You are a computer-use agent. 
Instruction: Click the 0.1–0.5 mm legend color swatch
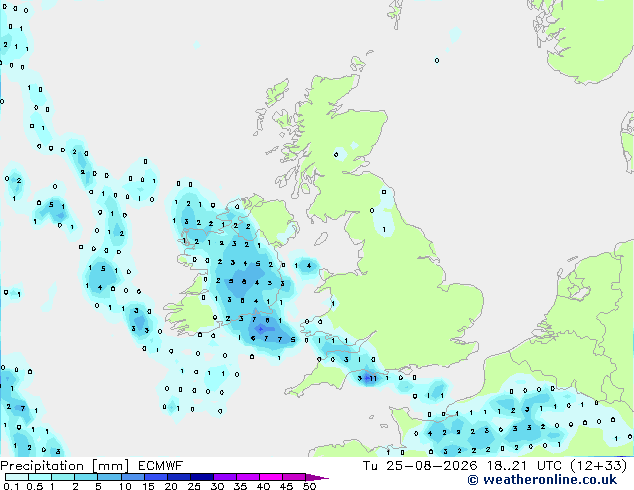point(17,477)
